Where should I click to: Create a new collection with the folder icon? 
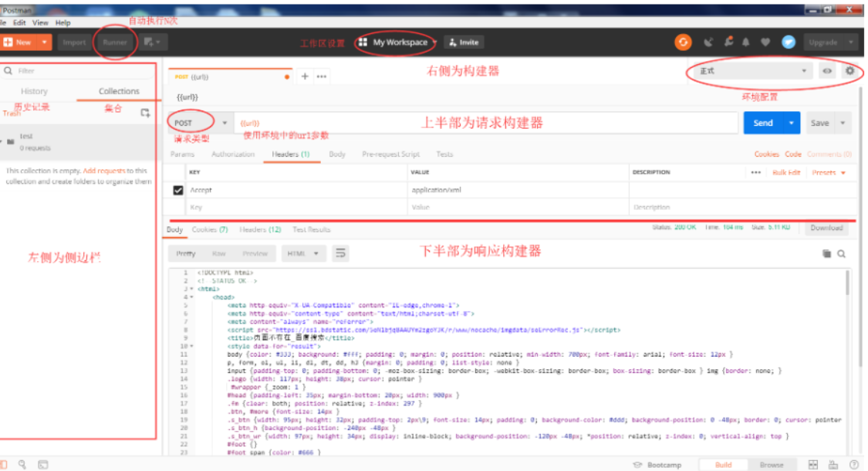pyautogui.click(x=144, y=111)
